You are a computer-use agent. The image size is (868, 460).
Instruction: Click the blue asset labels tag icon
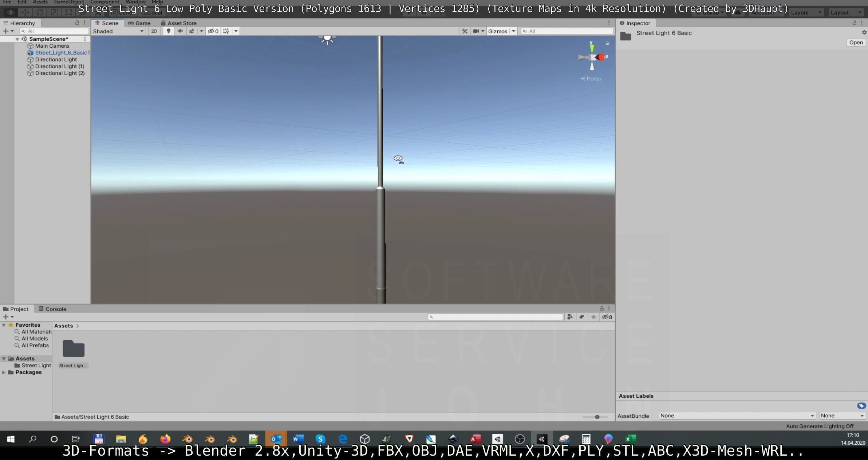point(861,406)
